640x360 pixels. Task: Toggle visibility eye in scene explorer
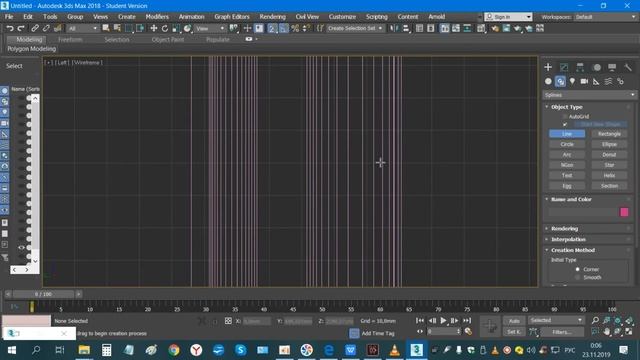[x=21, y=247]
